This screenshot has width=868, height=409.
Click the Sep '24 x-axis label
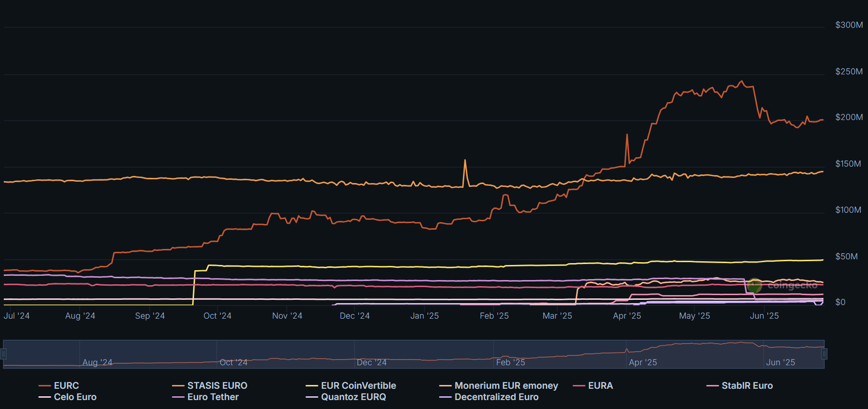coord(150,316)
